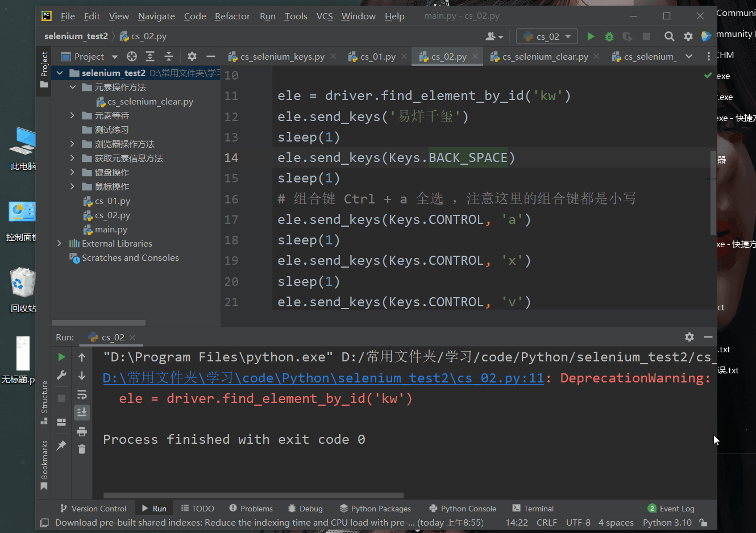756x533 pixels.
Task: Expand External Libraries node
Action: pos(60,243)
